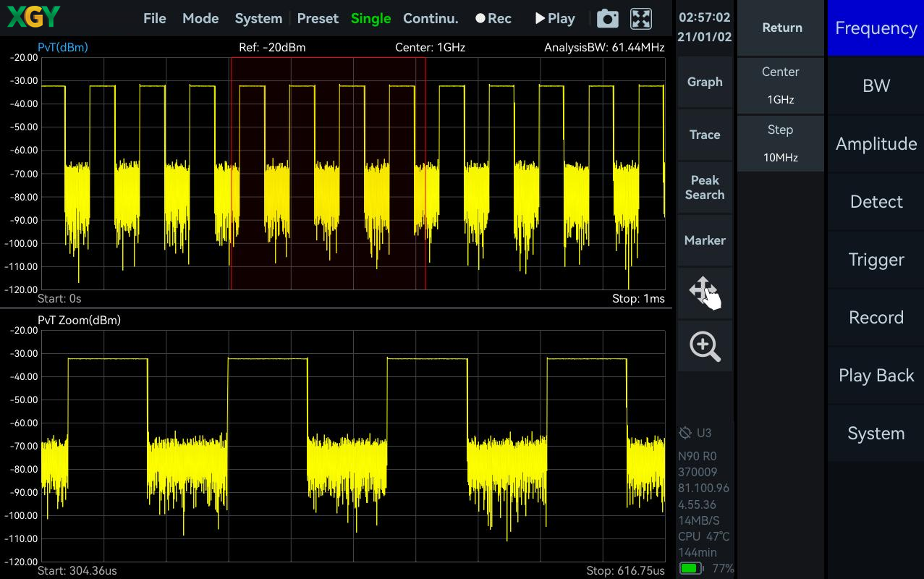The height and width of the screenshot is (579, 924).
Task: Open the Mode menu
Action: click(200, 19)
